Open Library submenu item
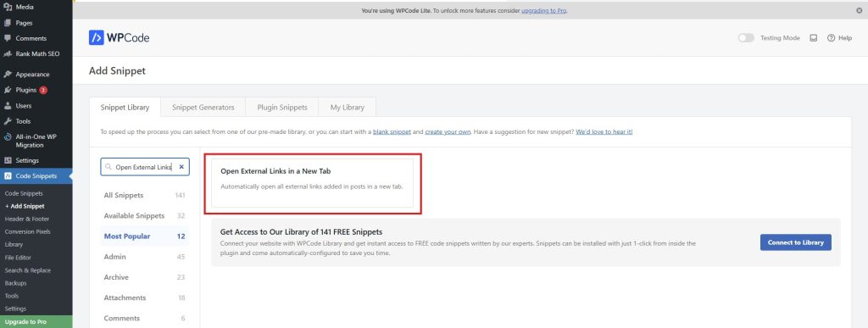The width and height of the screenshot is (868, 328). 14,244
